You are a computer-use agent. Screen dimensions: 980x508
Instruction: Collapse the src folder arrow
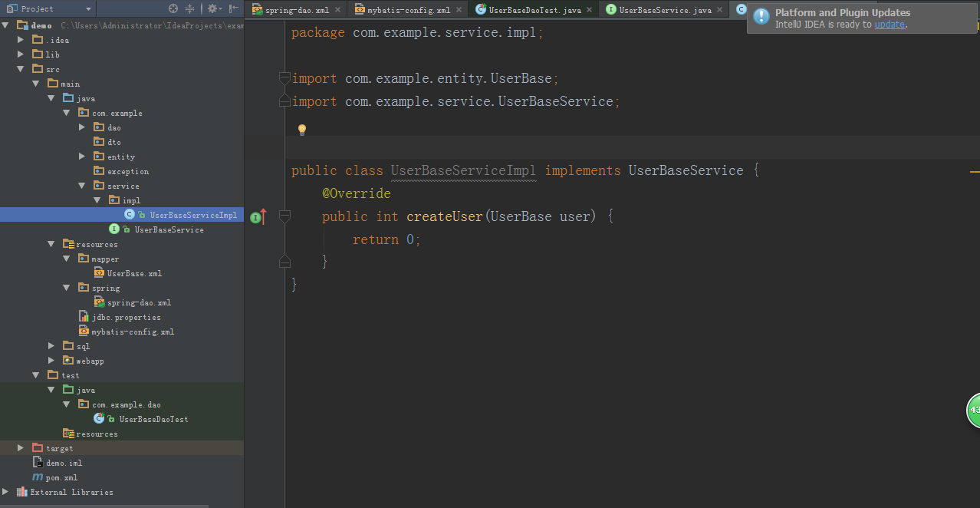(x=21, y=69)
